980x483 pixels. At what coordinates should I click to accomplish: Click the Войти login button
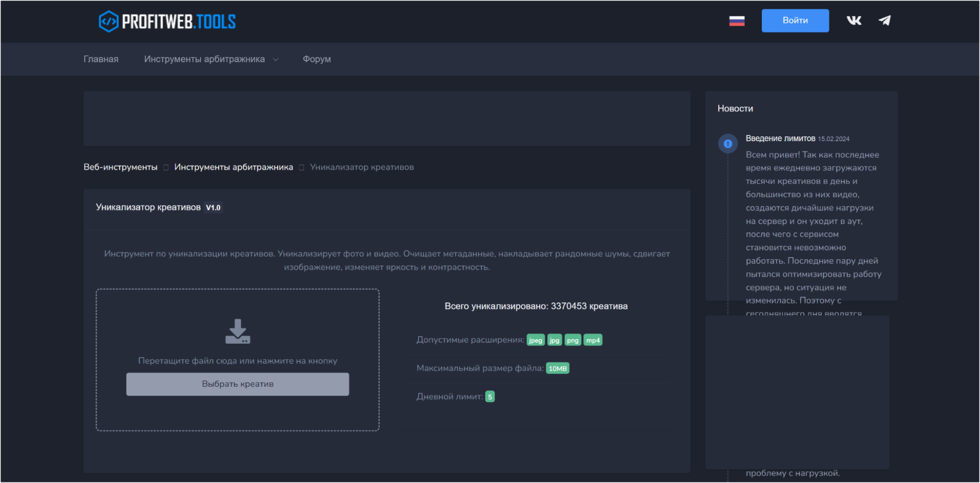pyautogui.click(x=795, y=21)
